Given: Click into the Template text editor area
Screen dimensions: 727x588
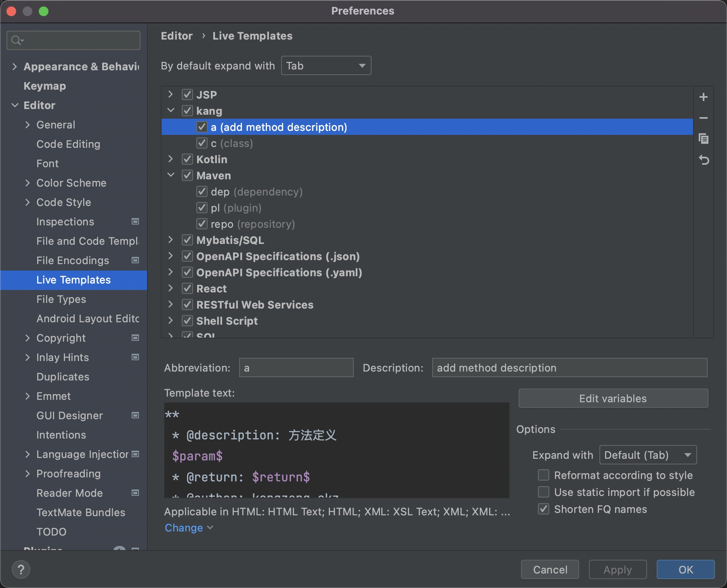Looking at the screenshot, I should click(x=336, y=450).
